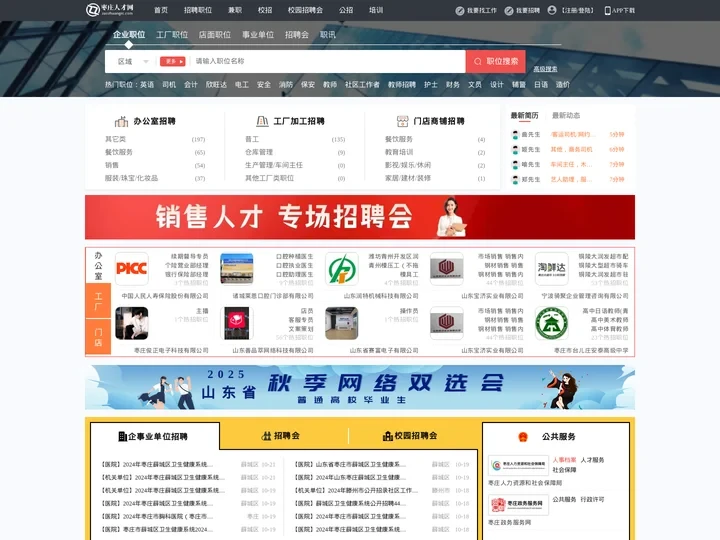Screen dimensions: 720x540
Task: Click 人事档案 public service link
Action: tap(564, 460)
